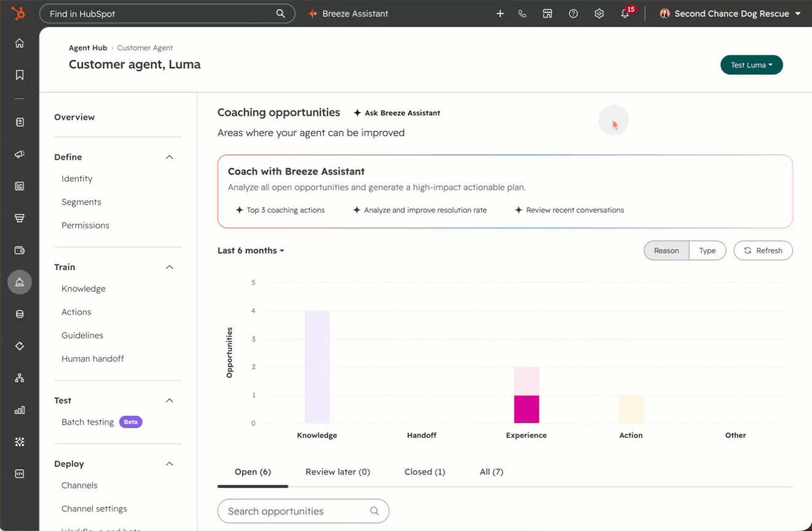
Task: Click the pale yellow Action chart bar
Action: tap(631, 409)
